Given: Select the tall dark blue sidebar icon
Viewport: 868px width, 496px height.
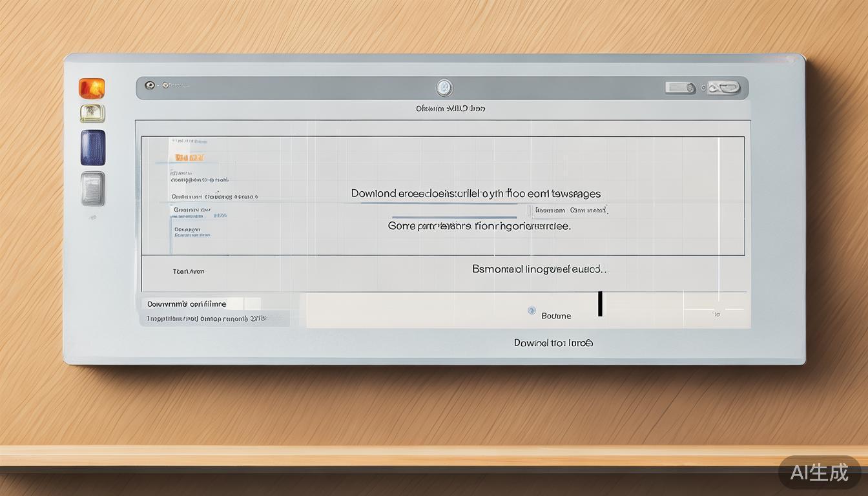Looking at the screenshot, I should click(92, 147).
